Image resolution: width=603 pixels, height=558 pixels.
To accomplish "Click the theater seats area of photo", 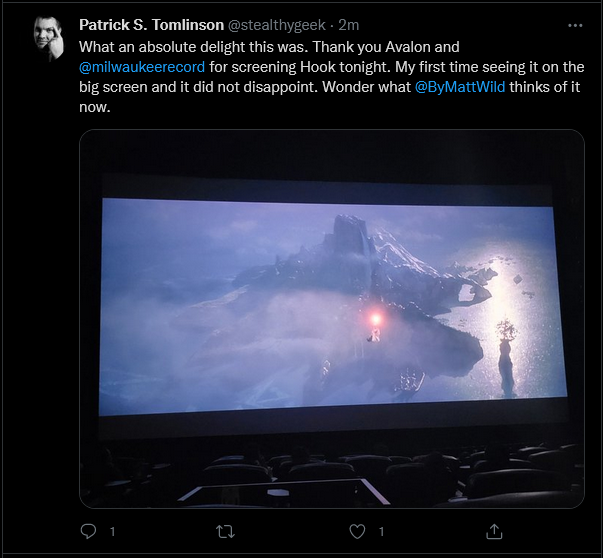I will [331, 473].
